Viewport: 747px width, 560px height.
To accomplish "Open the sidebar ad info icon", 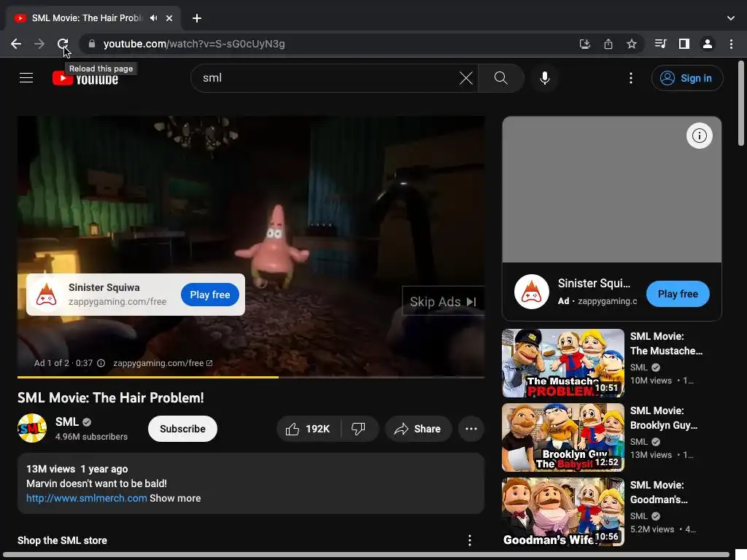I will [x=699, y=136].
